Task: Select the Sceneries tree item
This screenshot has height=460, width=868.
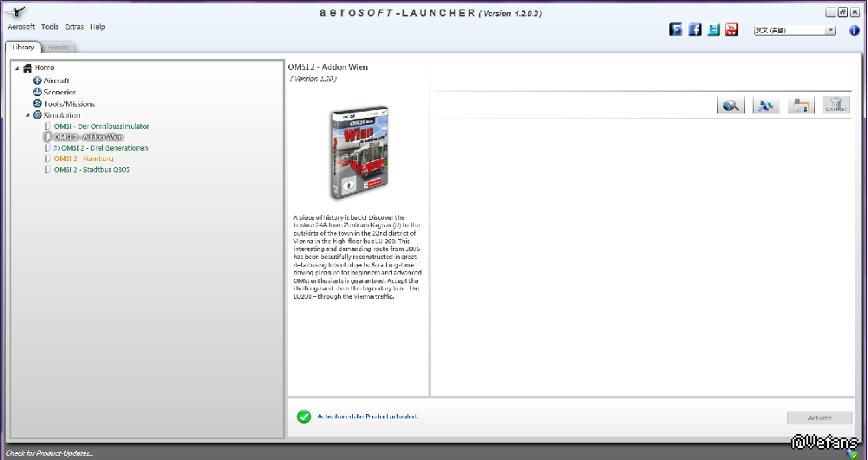Action: [x=60, y=93]
